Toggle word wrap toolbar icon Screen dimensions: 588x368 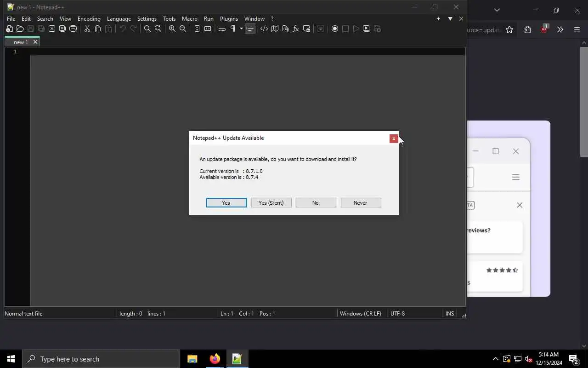click(222, 29)
